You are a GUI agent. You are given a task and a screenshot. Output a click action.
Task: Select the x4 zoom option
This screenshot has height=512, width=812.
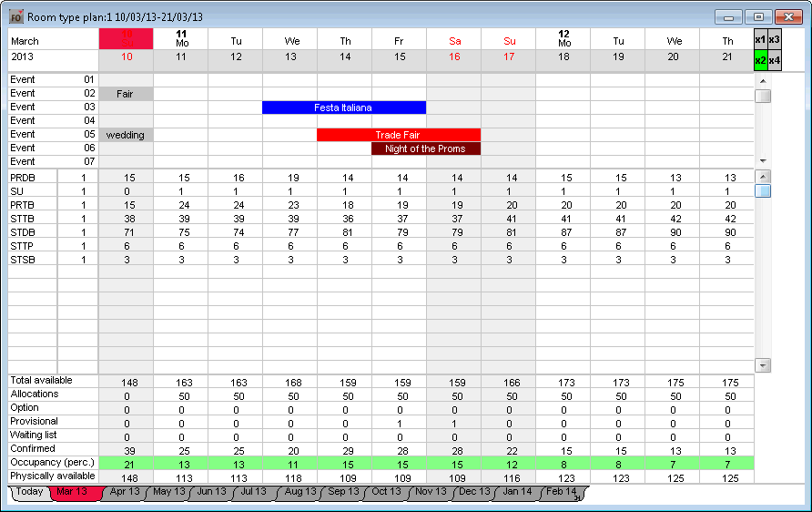pyautogui.click(x=774, y=61)
